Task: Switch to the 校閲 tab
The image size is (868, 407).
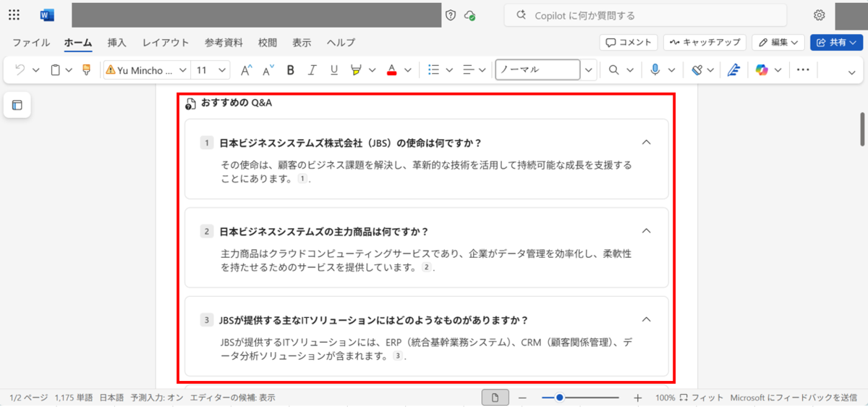Action: (268, 43)
